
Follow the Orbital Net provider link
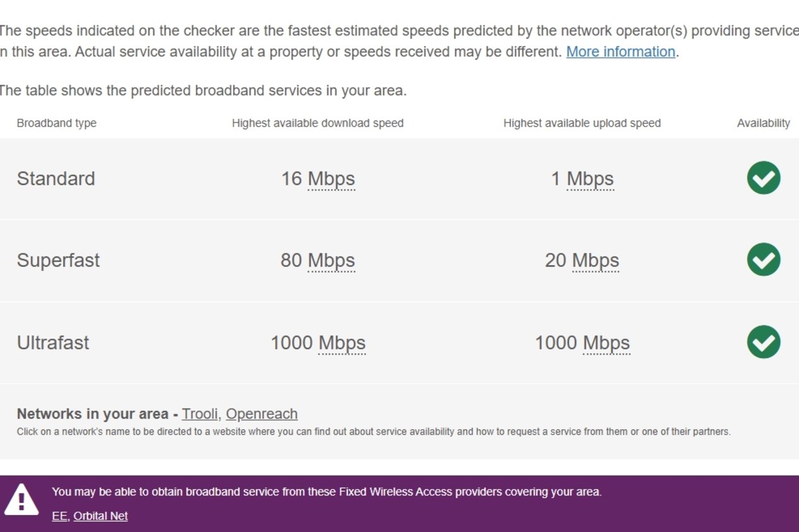coord(100,516)
